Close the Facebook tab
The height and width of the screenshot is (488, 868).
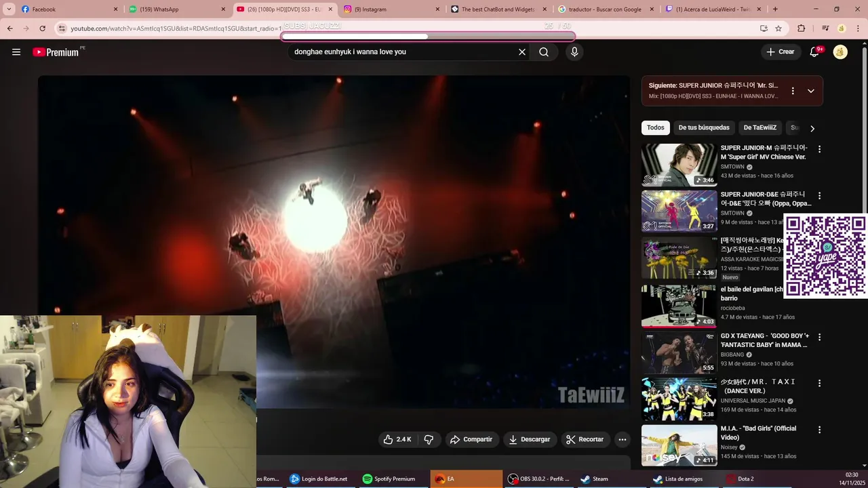point(115,9)
